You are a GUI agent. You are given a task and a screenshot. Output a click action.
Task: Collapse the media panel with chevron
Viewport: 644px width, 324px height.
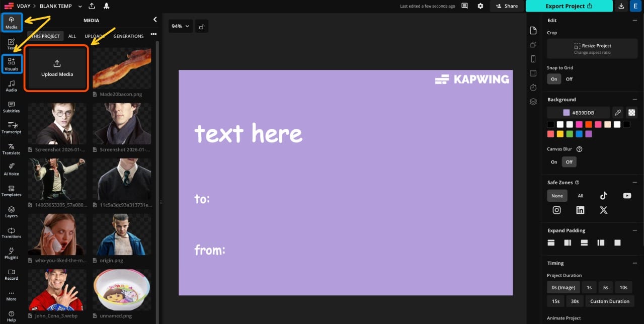(155, 20)
